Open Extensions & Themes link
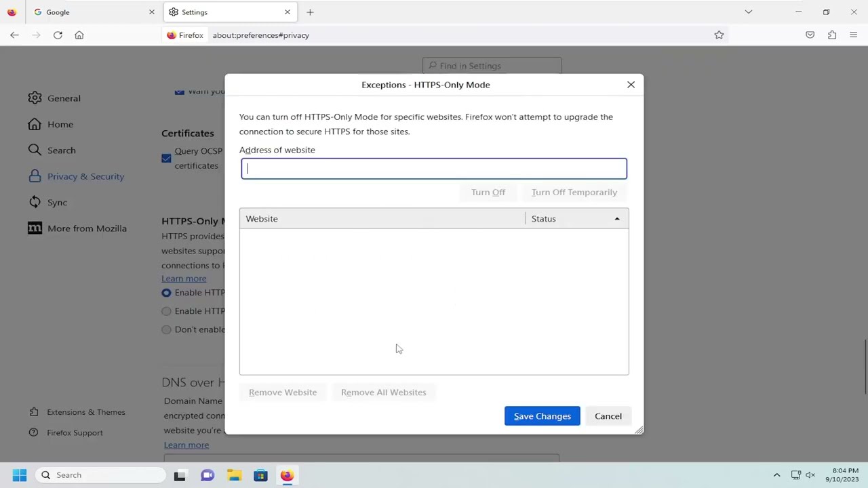 78,412
